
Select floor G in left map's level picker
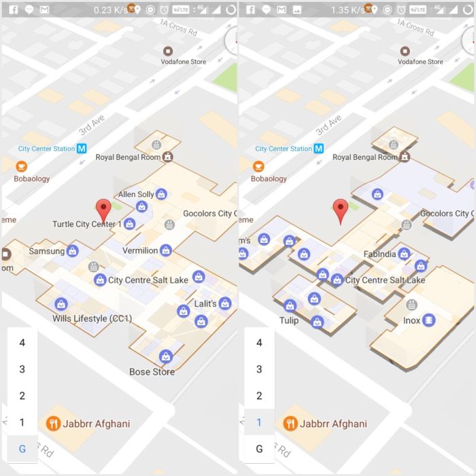click(22, 448)
